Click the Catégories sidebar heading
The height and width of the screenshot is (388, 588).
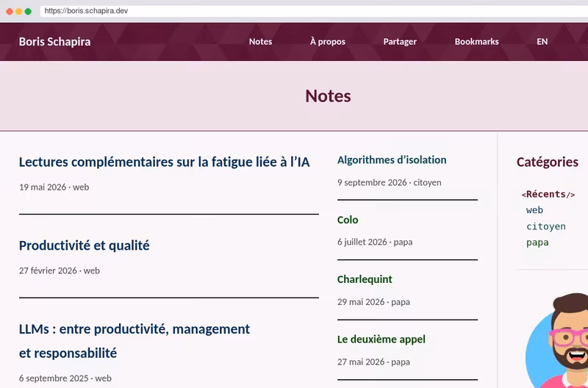click(547, 162)
